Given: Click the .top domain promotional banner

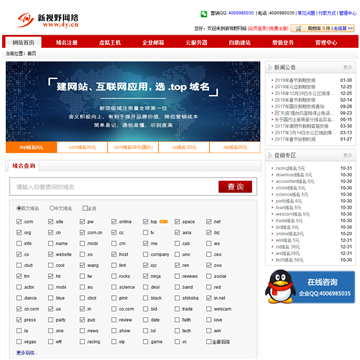Looking at the screenshot, I should coord(133,101).
